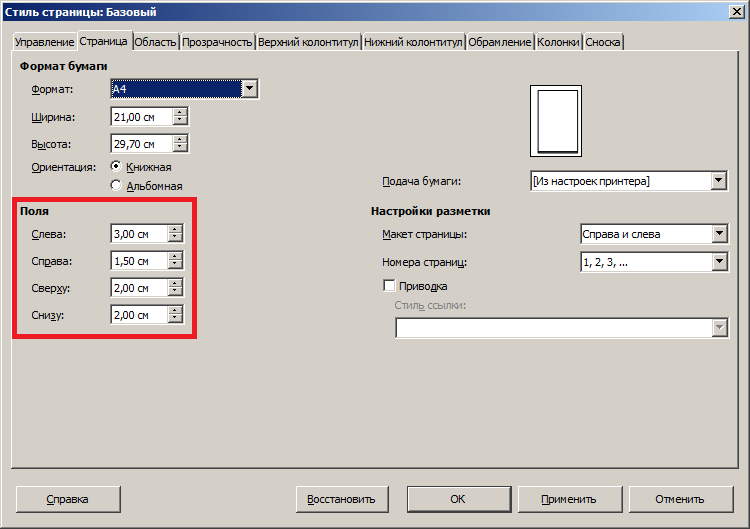This screenshot has width=750, height=529.
Task: Go to the Колонки tab
Action: click(558, 42)
